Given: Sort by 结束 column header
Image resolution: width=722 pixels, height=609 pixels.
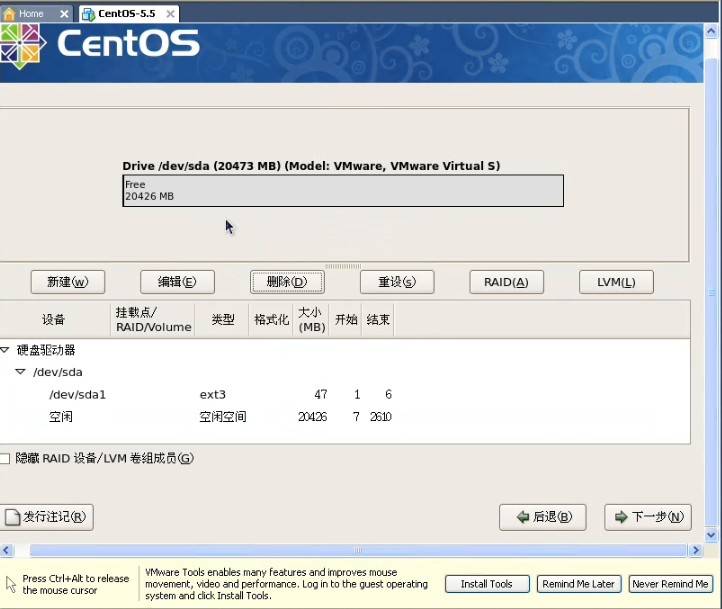Looking at the screenshot, I should coord(378,319).
